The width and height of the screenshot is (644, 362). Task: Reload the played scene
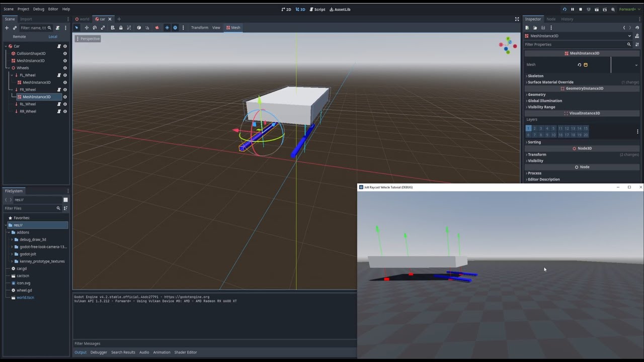(564, 9)
